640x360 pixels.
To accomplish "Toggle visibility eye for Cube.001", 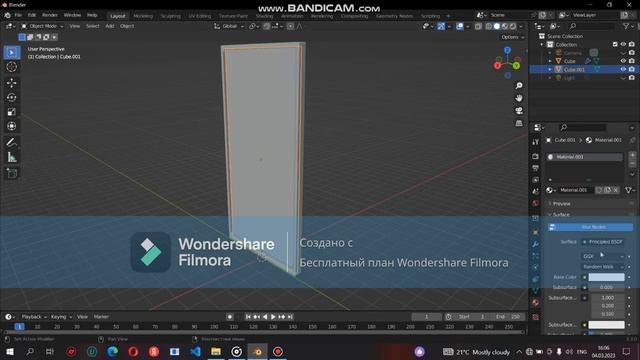I will 623,69.
